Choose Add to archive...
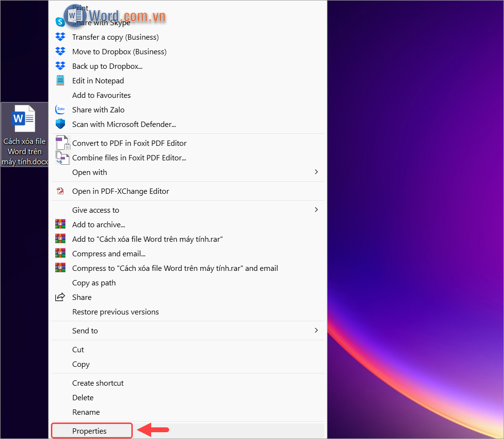The width and height of the screenshot is (504, 439). pyautogui.click(x=188, y=224)
